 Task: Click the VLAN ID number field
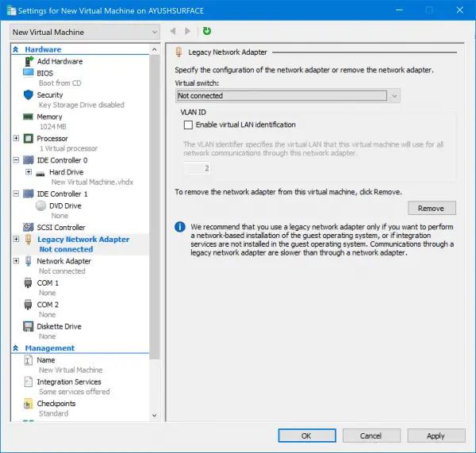[x=198, y=168]
